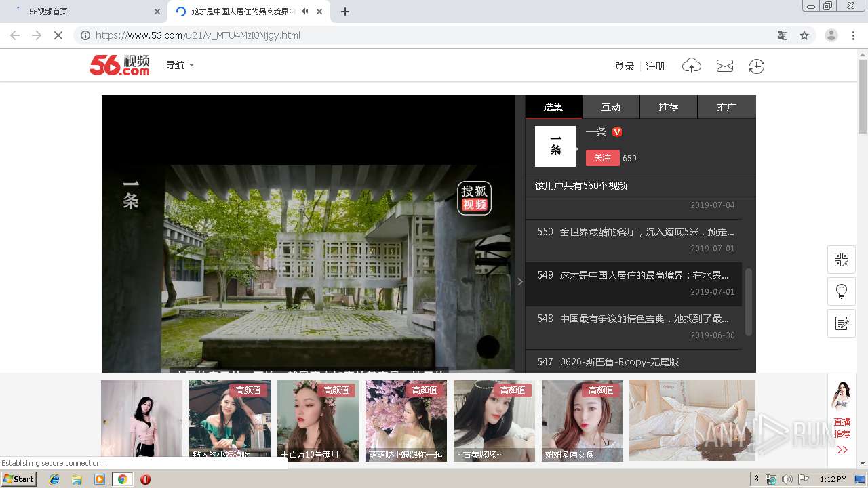Open volume control in system tray
Image resolution: width=868 pixels, height=488 pixels.
tap(787, 479)
